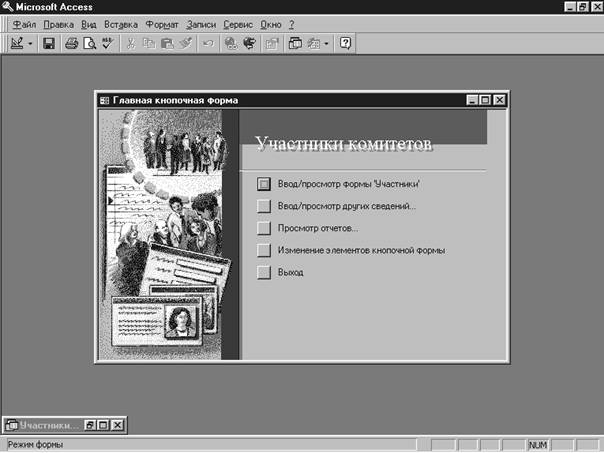Minimize the Главная кнопочная форма window
This screenshot has width=604, height=453.
coord(472,101)
